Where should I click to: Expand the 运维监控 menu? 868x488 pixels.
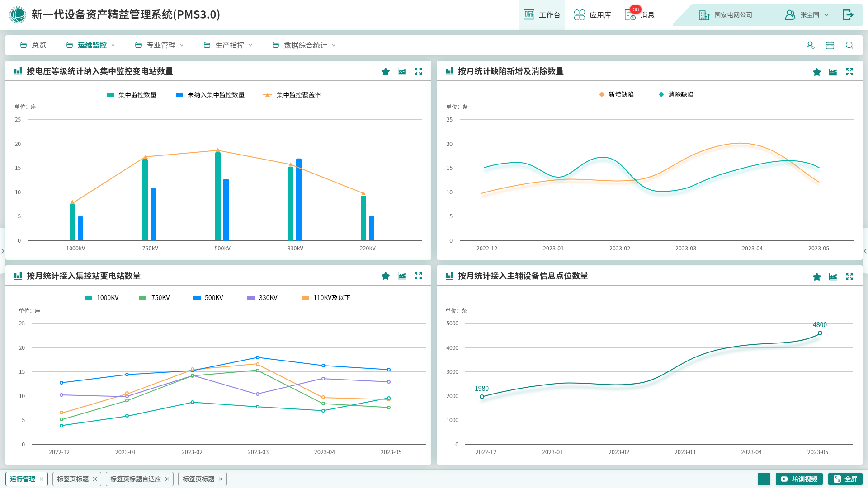[90, 45]
